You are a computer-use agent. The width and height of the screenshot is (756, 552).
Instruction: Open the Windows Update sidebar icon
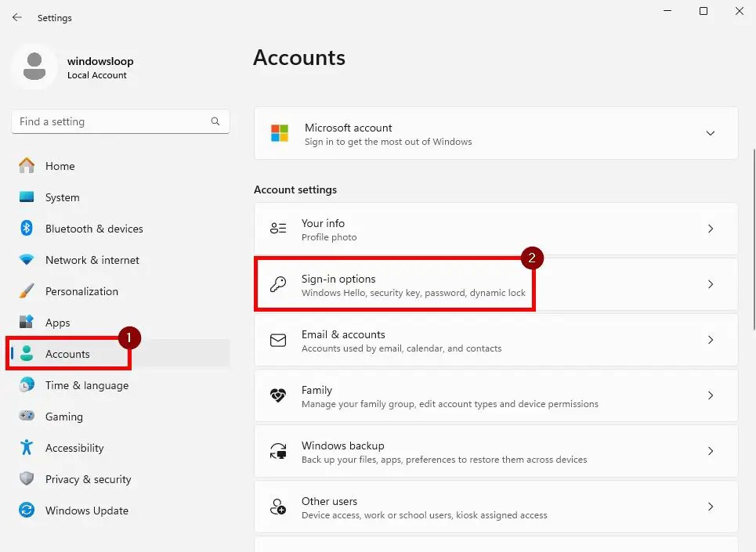pyautogui.click(x=27, y=510)
